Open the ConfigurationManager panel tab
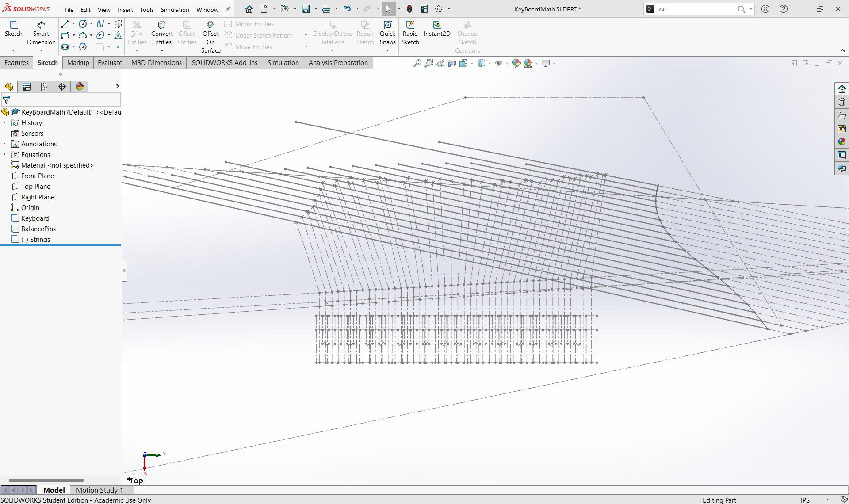The height and width of the screenshot is (504, 849). point(44,87)
